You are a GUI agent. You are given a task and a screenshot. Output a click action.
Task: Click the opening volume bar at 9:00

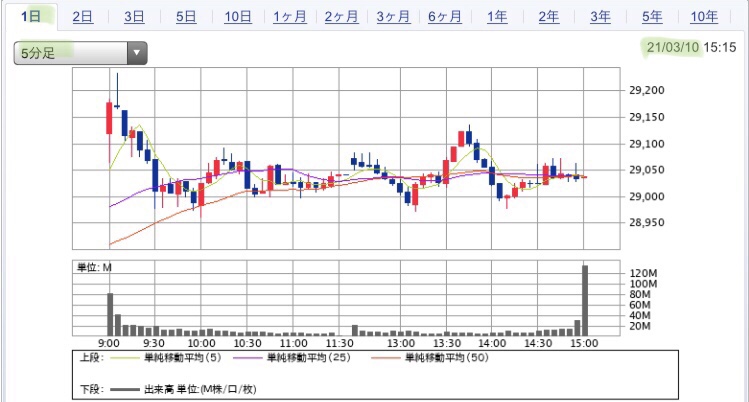110,315
